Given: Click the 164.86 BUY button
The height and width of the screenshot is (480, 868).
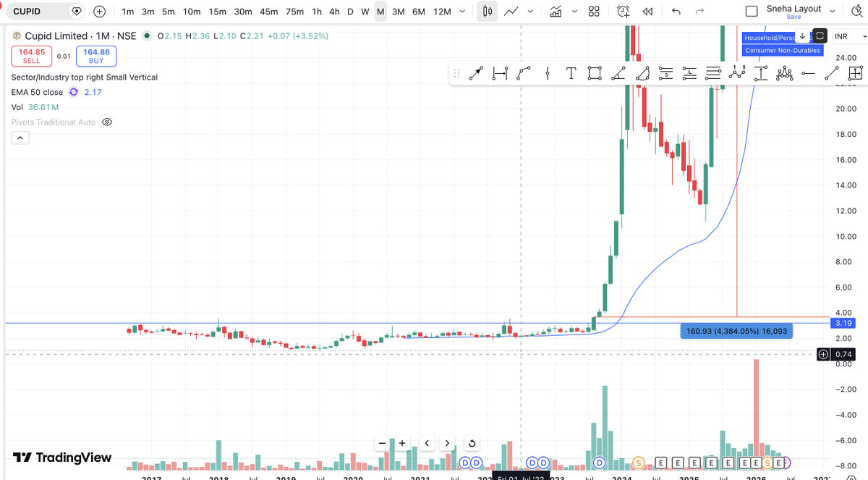Looking at the screenshot, I should pyautogui.click(x=96, y=56).
